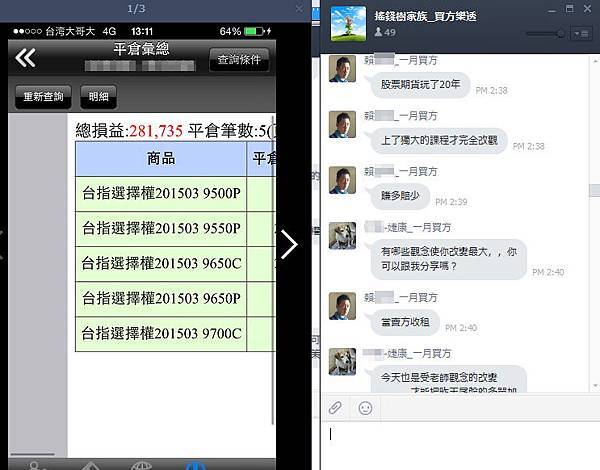Open the member count 49 icon
This screenshot has height=470, width=600.
coord(385,32)
